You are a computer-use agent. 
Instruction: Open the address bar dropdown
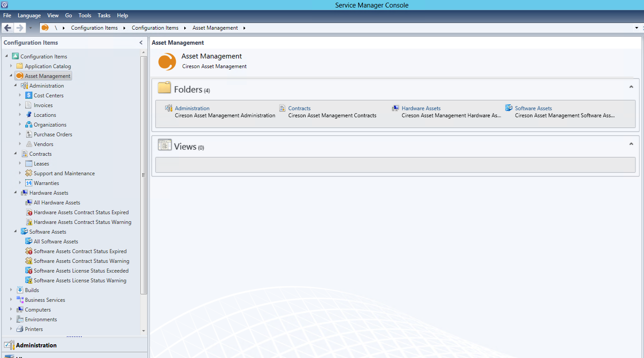(636, 28)
